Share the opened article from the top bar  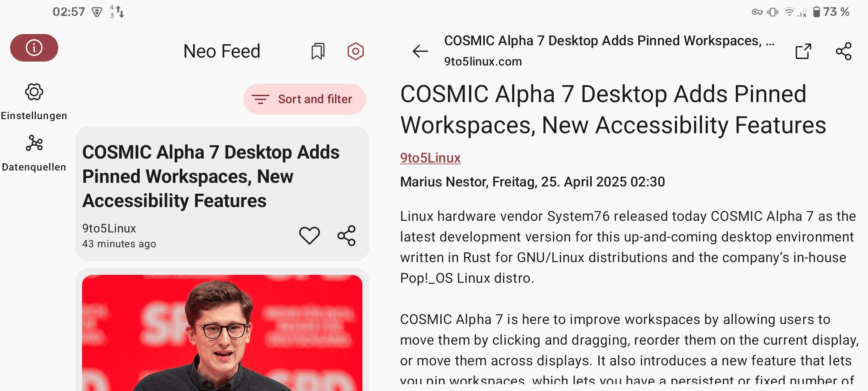843,51
